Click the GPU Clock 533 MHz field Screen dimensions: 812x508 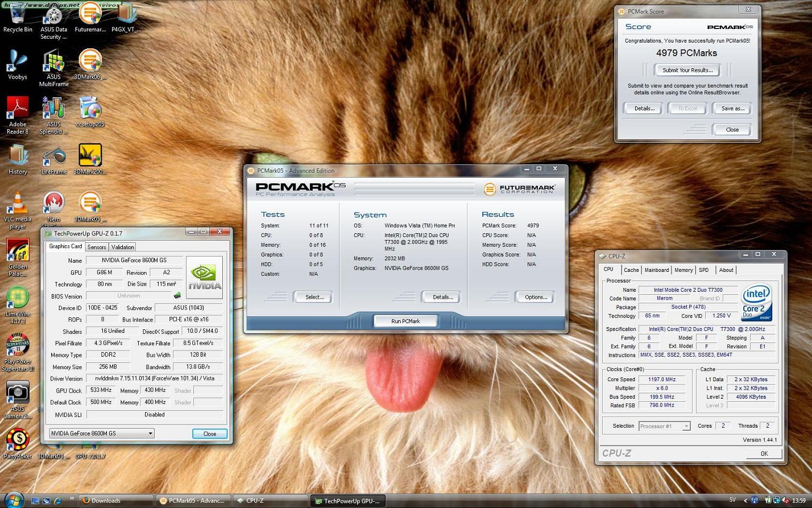point(101,390)
